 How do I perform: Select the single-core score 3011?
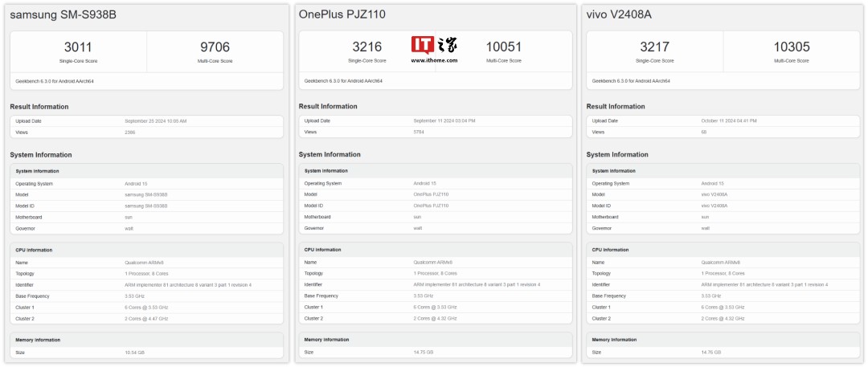tap(78, 47)
